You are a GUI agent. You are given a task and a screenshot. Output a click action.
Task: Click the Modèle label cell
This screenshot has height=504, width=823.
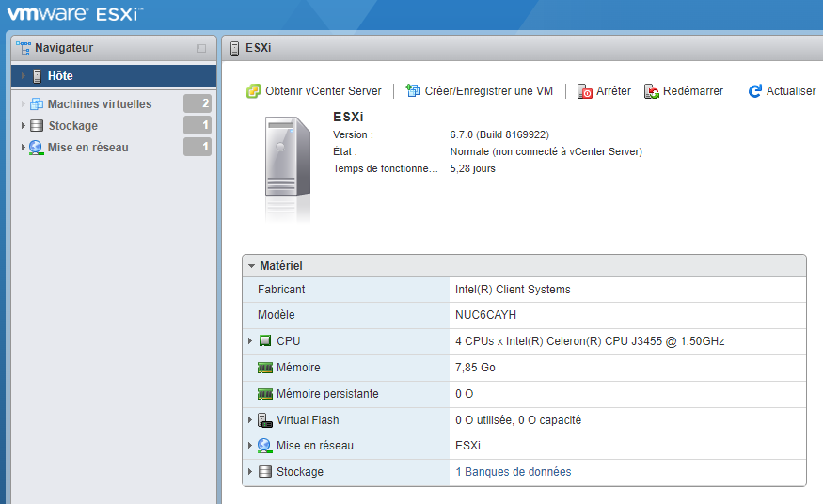(x=346, y=315)
